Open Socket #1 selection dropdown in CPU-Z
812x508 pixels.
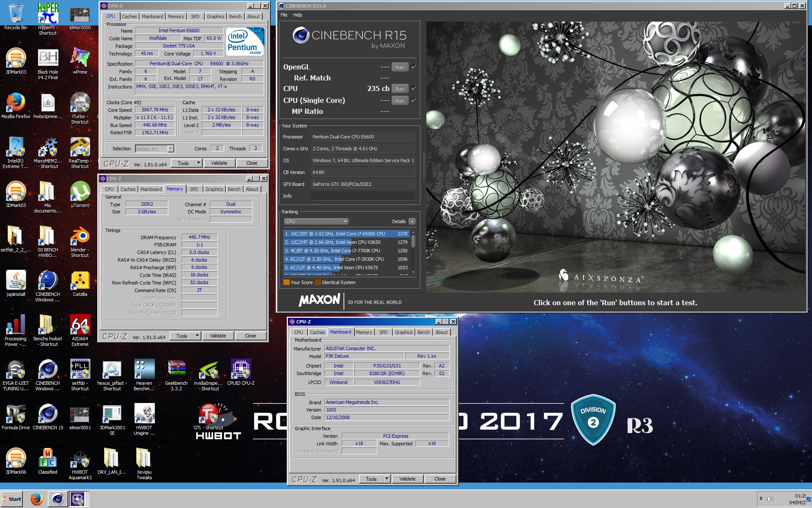154,149
